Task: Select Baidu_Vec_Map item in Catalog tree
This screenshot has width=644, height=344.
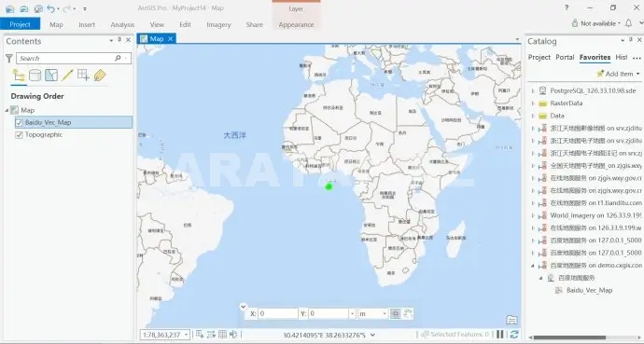Action: (589, 290)
